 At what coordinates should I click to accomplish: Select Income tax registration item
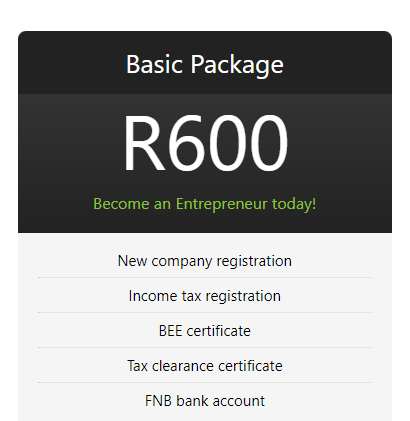(205, 296)
